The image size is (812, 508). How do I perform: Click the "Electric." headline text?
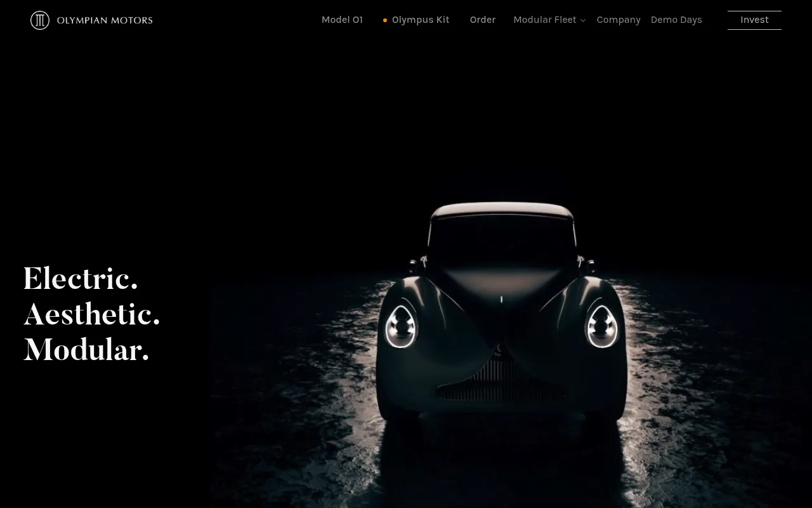pos(81,279)
